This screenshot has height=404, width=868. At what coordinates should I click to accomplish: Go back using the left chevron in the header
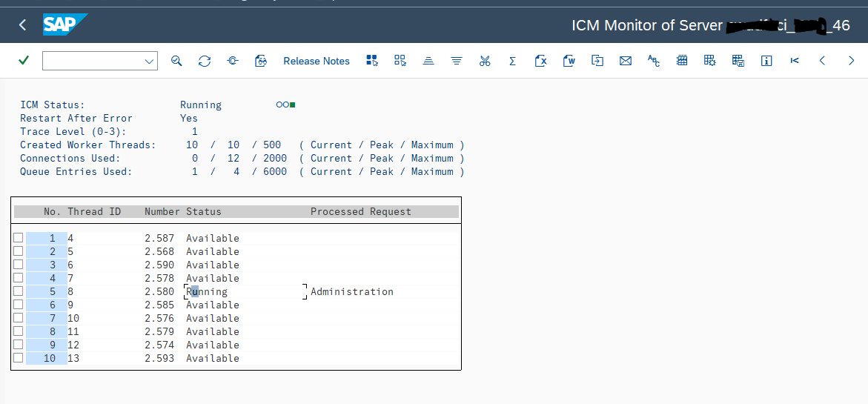22,24
